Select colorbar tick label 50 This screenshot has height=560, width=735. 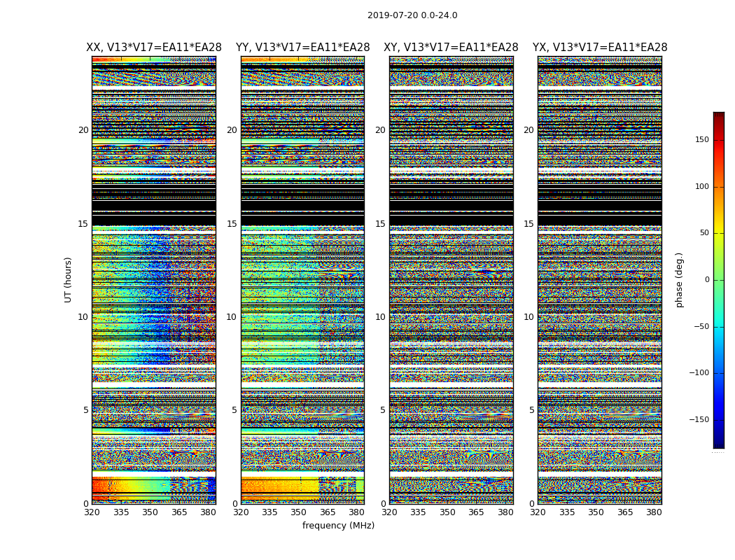(704, 233)
